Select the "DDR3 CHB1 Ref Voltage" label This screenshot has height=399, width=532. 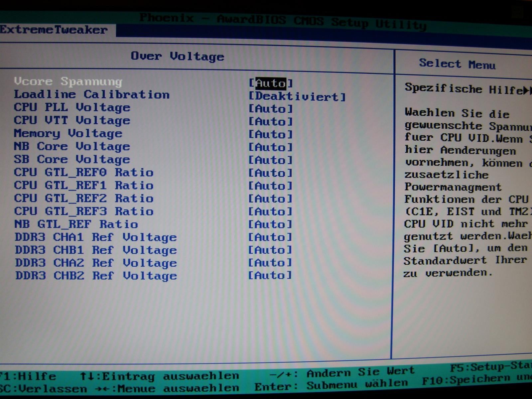pyautogui.click(x=96, y=250)
